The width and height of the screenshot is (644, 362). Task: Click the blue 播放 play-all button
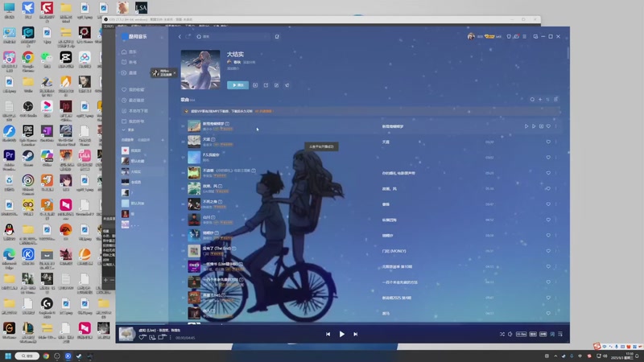tap(237, 85)
